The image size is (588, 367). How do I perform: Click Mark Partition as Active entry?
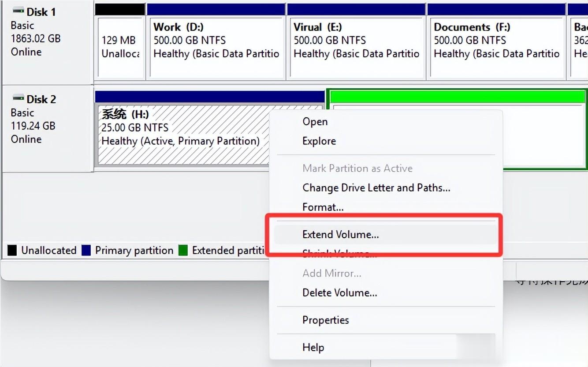point(357,169)
